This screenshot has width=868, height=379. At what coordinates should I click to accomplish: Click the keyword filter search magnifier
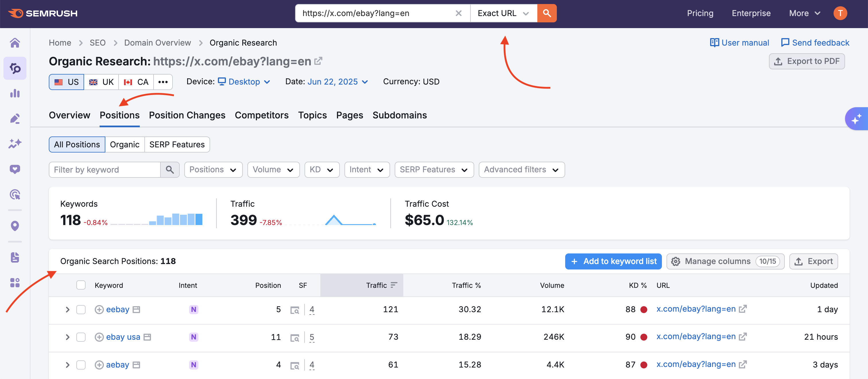click(170, 170)
